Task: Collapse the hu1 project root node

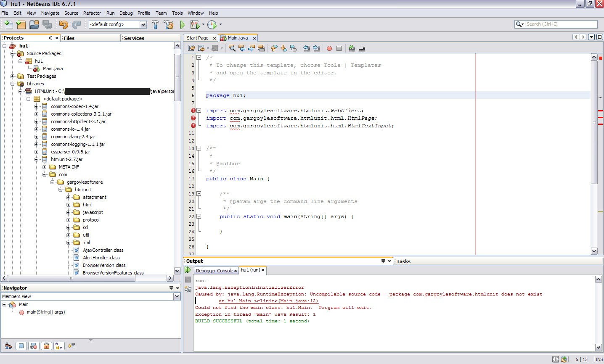Action: tap(4, 46)
